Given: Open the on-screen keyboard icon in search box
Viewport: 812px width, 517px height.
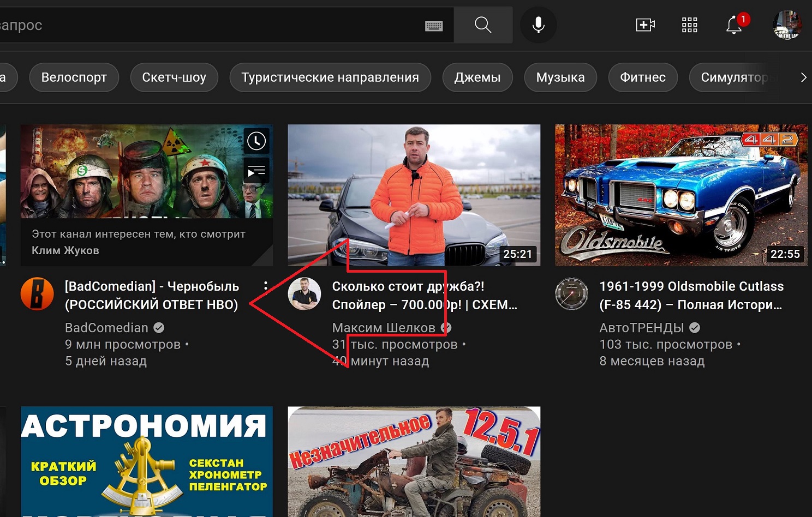Looking at the screenshot, I should (434, 26).
